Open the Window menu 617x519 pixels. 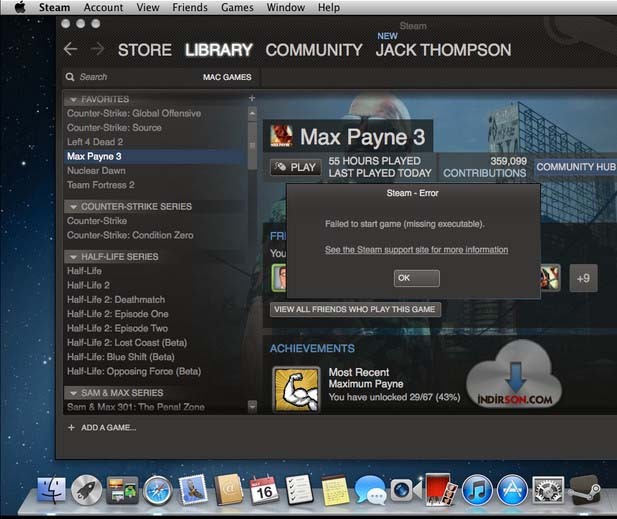point(285,7)
